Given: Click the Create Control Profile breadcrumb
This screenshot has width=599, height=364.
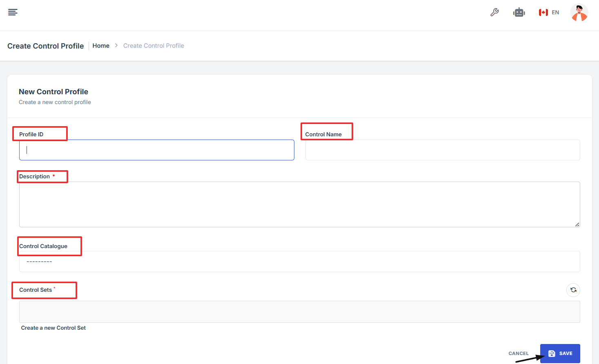Looking at the screenshot, I should (x=154, y=46).
